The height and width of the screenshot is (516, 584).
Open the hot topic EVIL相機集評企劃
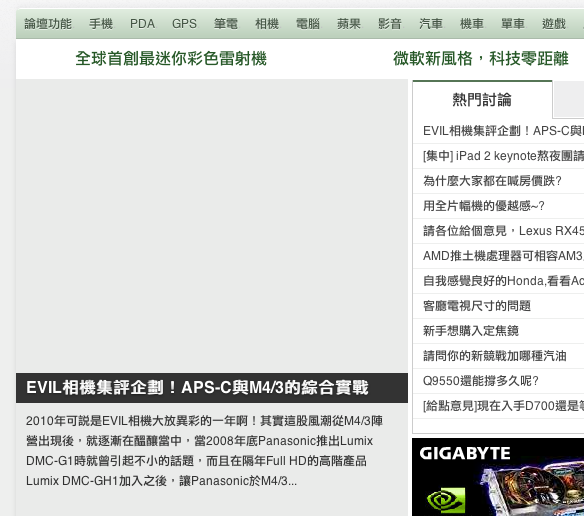[x=503, y=131]
